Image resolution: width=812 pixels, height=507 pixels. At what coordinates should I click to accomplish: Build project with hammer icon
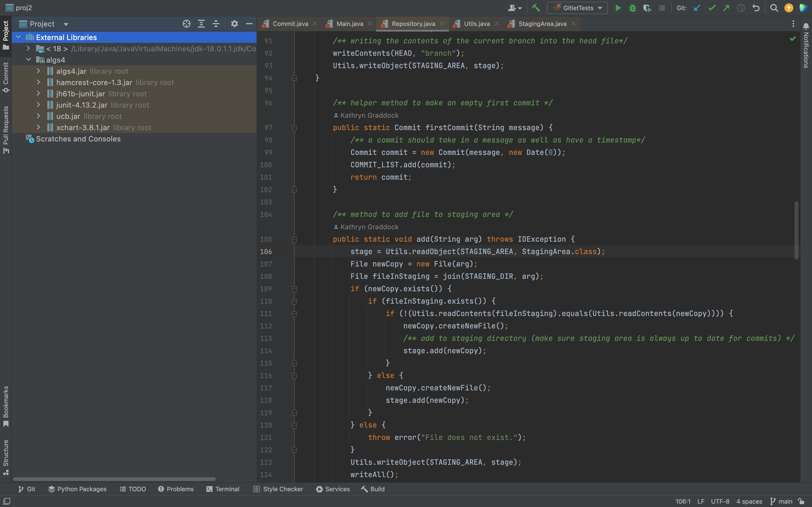point(536,8)
